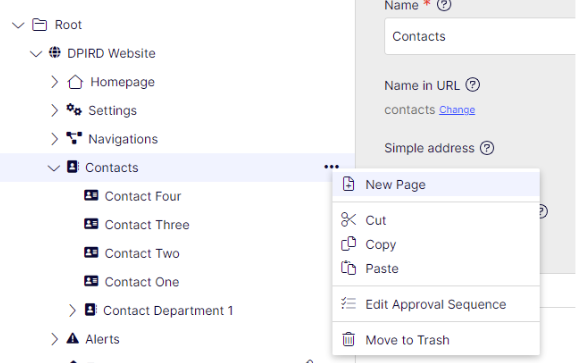
Task: Click the Contact Four card icon
Action: (x=91, y=195)
